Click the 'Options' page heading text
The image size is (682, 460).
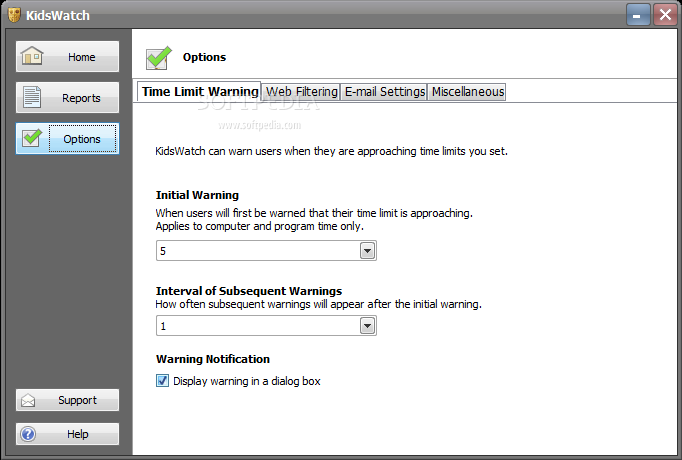pos(204,57)
